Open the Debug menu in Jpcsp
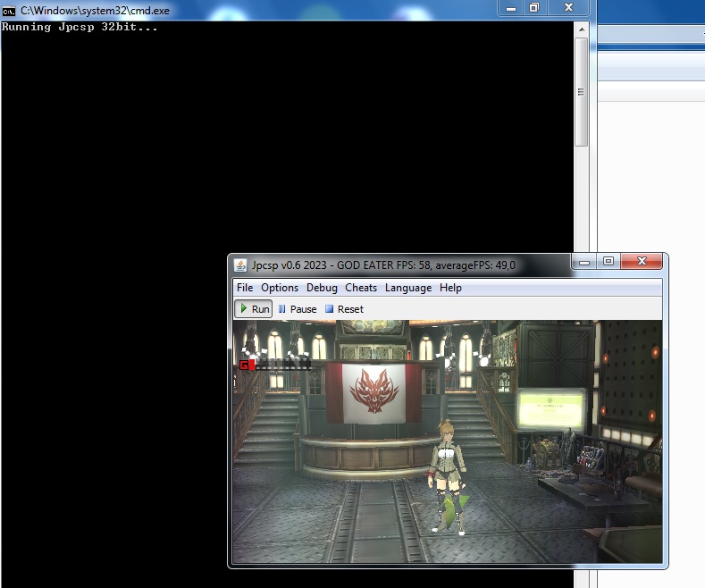The height and width of the screenshot is (588, 705). click(x=322, y=288)
